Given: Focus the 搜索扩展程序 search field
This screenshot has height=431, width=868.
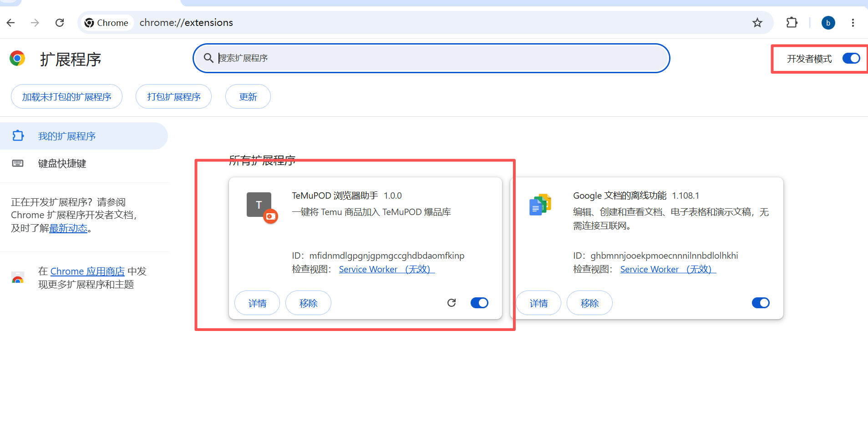Looking at the screenshot, I should point(431,58).
